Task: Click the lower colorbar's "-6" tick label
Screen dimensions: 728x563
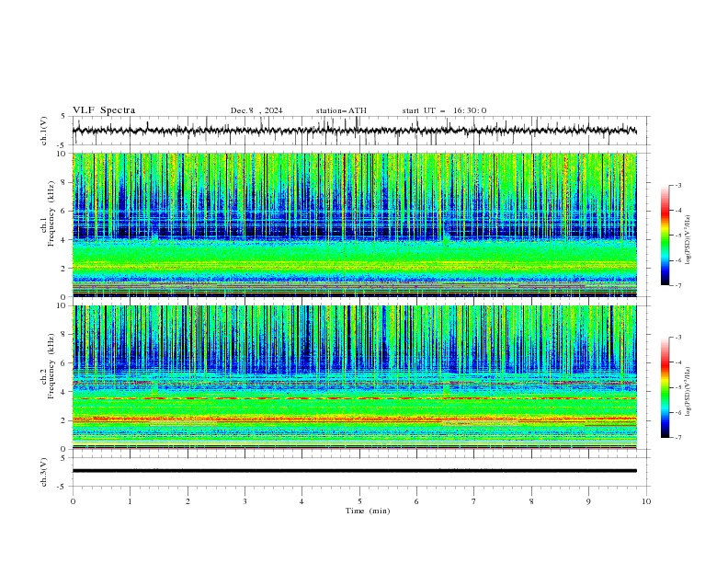Action: pyautogui.click(x=678, y=412)
